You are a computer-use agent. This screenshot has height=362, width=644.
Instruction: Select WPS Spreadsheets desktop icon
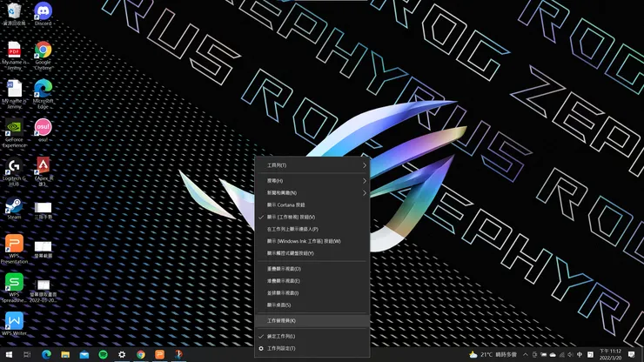pos(15,288)
